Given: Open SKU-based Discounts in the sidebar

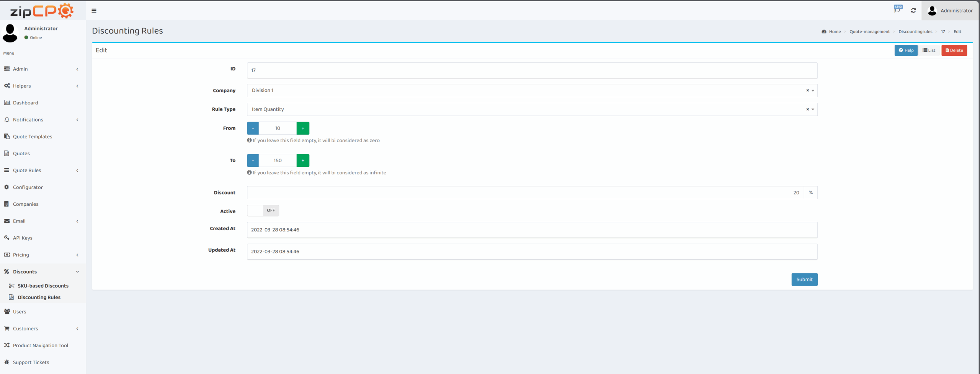Looking at the screenshot, I should tap(43, 286).
